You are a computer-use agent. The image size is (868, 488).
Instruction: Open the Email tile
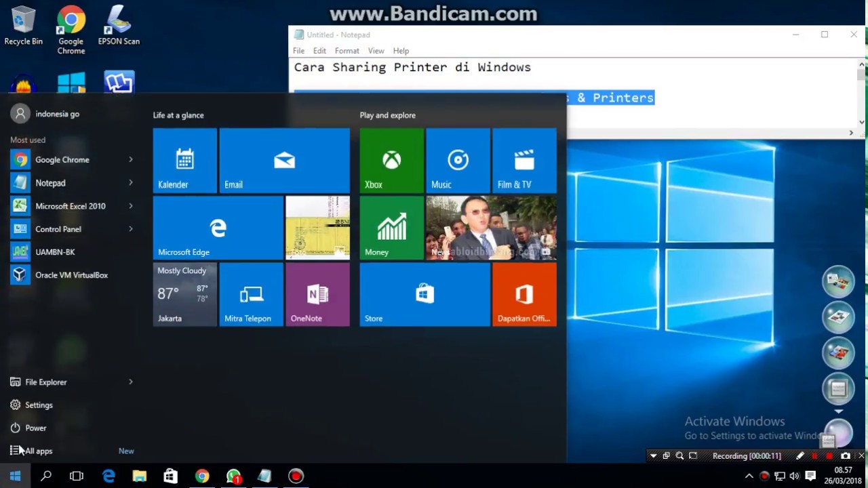pyautogui.click(x=285, y=161)
